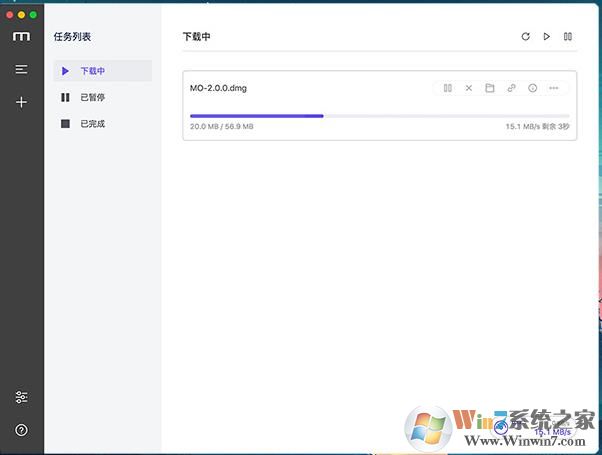Click the green macOS maximize button

point(33,15)
